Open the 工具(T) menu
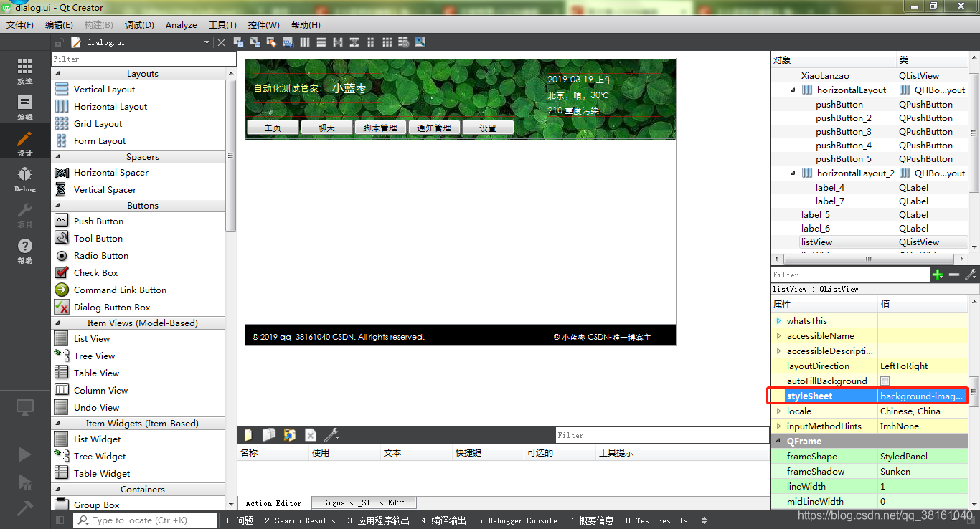This screenshot has width=980, height=529. 222,24
